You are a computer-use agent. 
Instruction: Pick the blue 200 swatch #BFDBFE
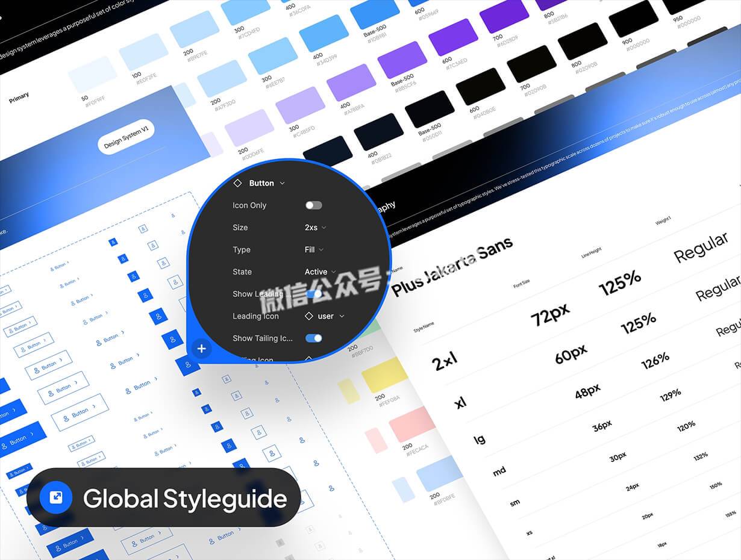click(440, 474)
